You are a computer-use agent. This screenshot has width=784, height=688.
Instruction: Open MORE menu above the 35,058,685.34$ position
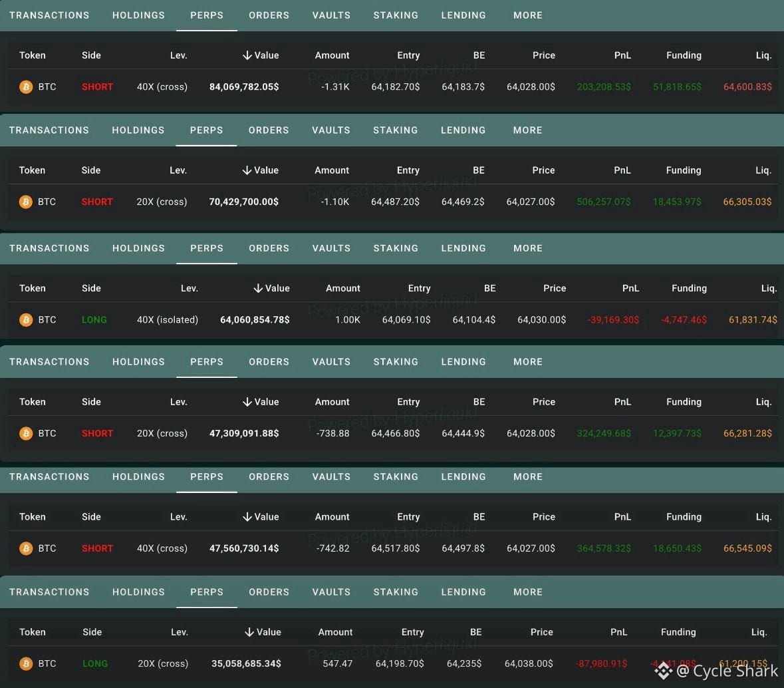point(528,592)
